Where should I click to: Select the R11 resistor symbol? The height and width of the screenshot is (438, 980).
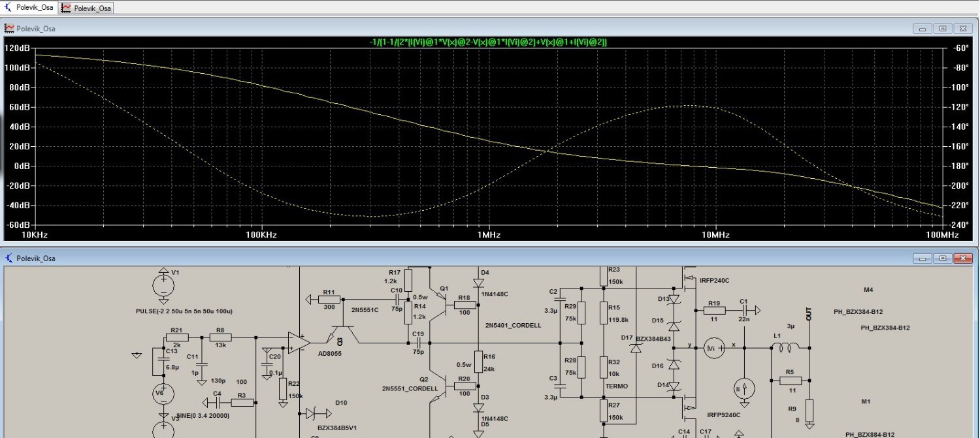point(329,300)
